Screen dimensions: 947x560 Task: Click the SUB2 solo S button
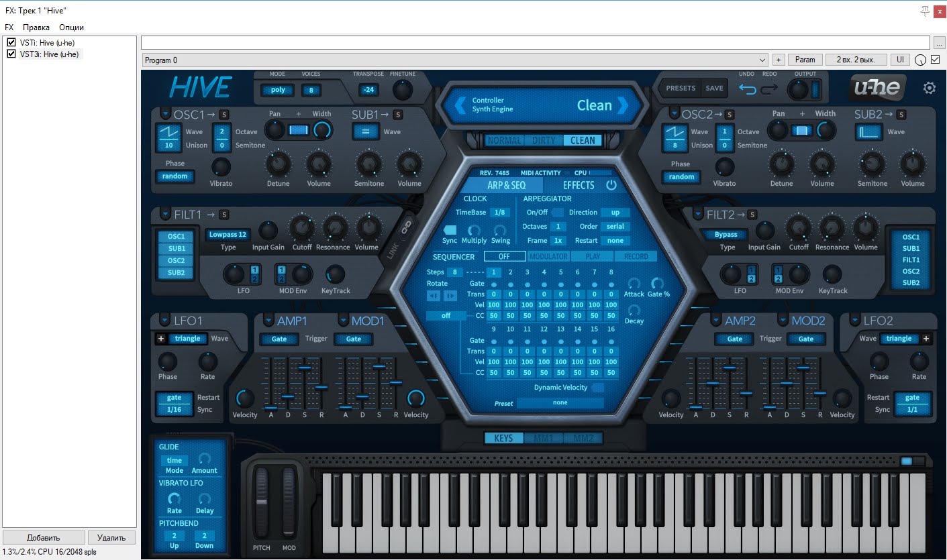[x=901, y=114]
